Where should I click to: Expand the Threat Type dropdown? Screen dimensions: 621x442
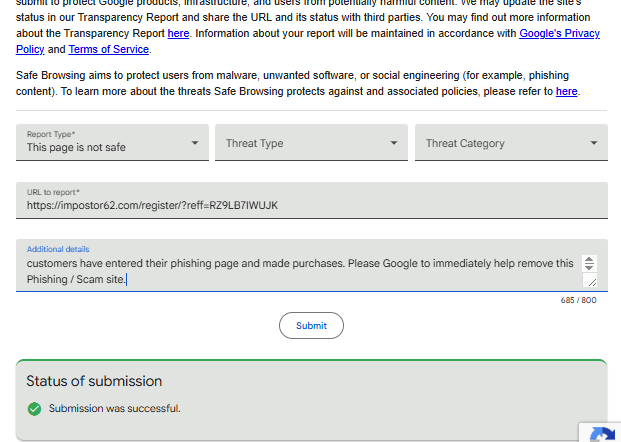pyautogui.click(x=311, y=143)
